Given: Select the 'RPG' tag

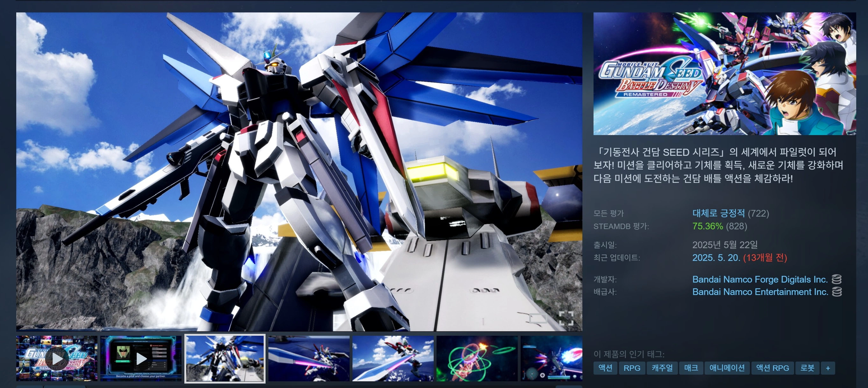Looking at the screenshot, I should click(632, 368).
